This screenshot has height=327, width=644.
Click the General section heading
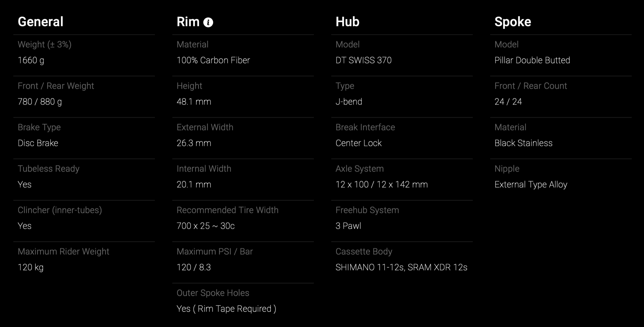point(41,22)
